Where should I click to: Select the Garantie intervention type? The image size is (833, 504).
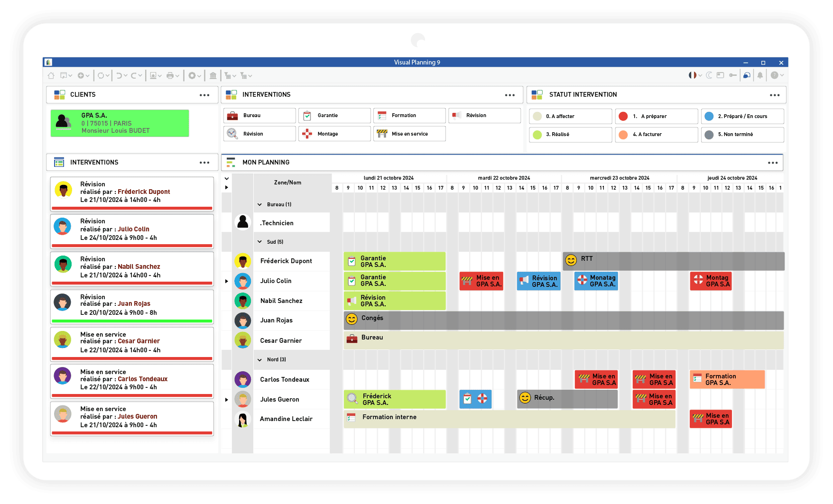tap(334, 116)
